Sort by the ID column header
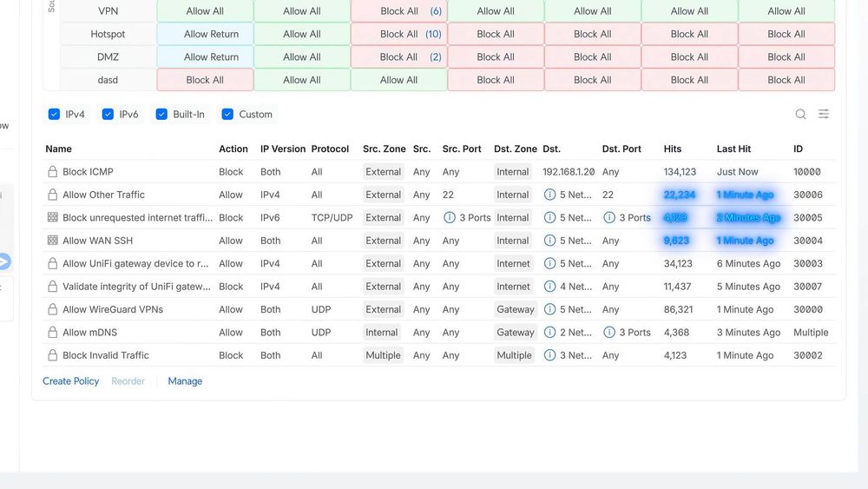The image size is (868, 489). (798, 149)
